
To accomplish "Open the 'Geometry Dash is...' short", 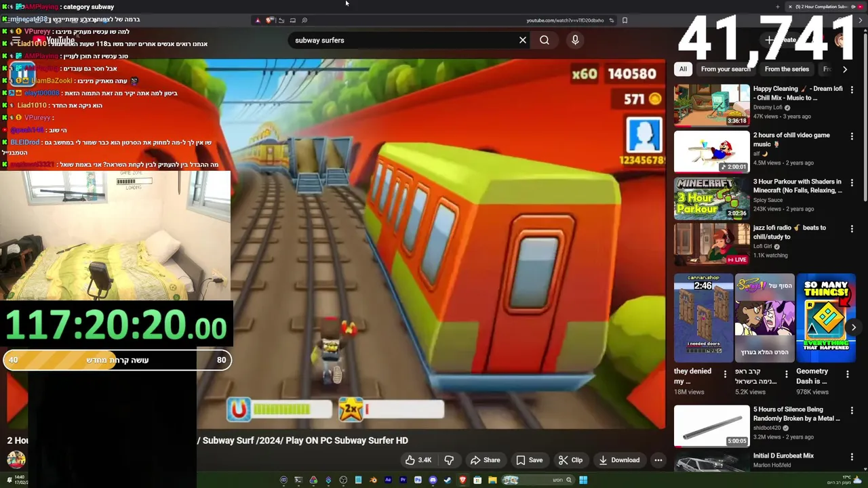I will tap(826, 318).
